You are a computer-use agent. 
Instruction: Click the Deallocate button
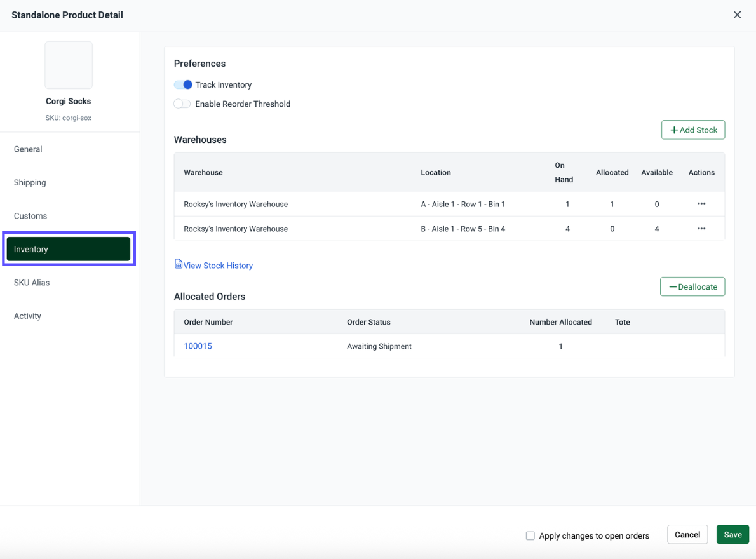(x=692, y=286)
